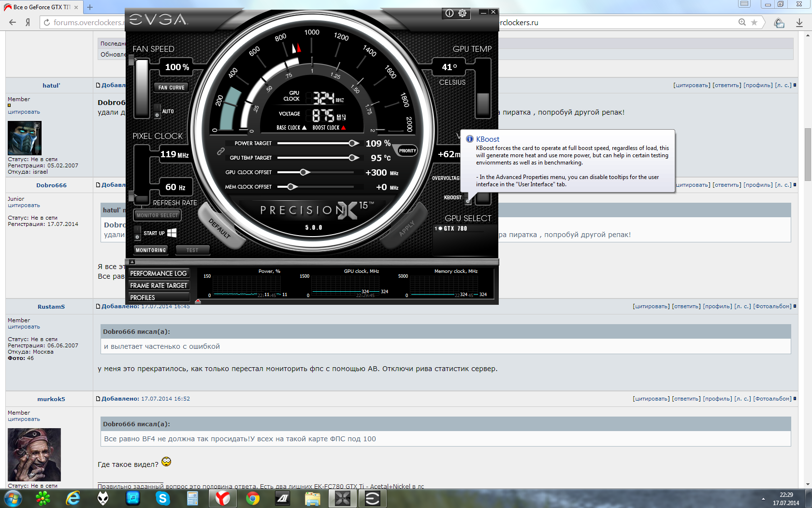Open EVGA Precision info icon

tap(449, 13)
